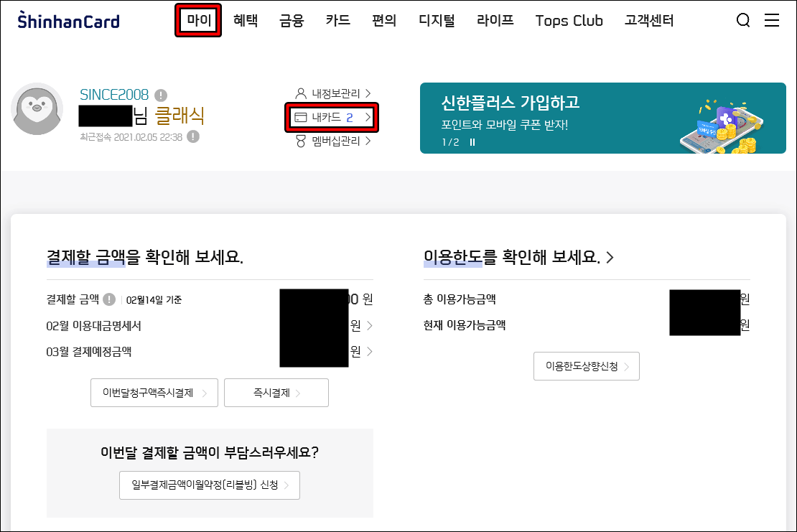This screenshot has height=532, width=797.
Task: Open the hamburger full menu icon
Action: coord(772,20)
